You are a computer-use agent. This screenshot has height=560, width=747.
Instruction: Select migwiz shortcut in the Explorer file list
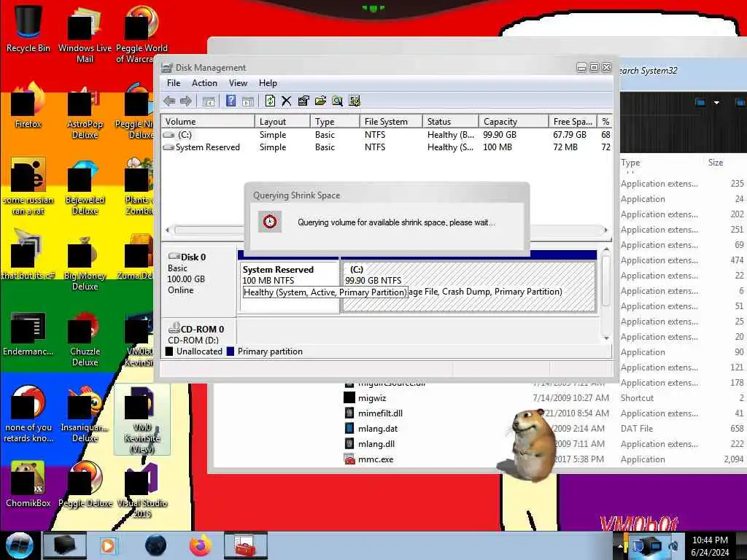[x=372, y=398]
